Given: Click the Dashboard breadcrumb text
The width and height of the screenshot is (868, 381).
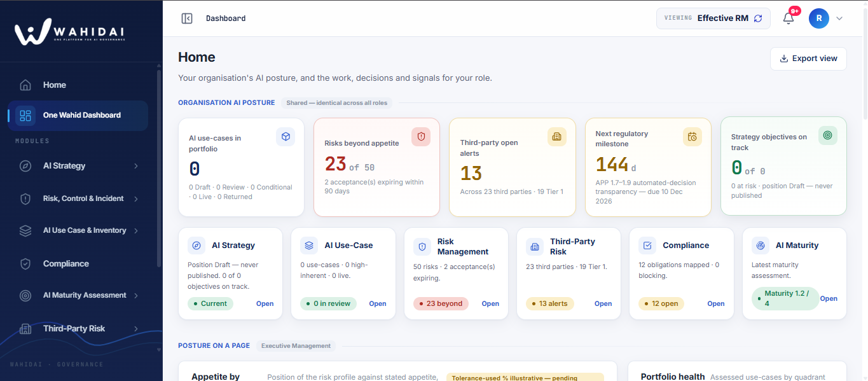Looking at the screenshot, I should pyautogui.click(x=226, y=18).
